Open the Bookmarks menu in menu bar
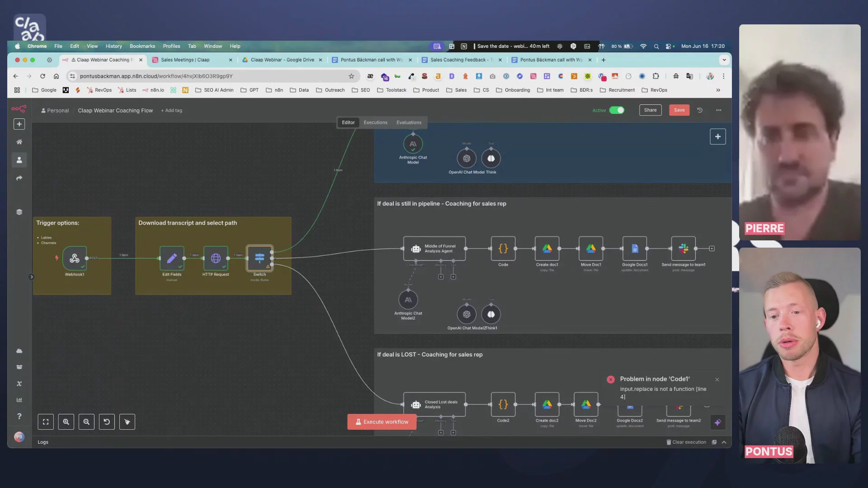This screenshot has height=488, width=868. tap(142, 46)
